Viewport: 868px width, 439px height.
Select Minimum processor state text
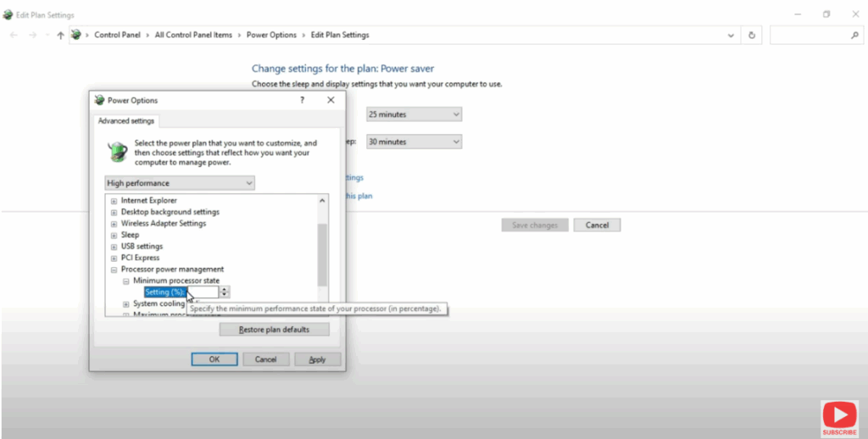(x=176, y=281)
